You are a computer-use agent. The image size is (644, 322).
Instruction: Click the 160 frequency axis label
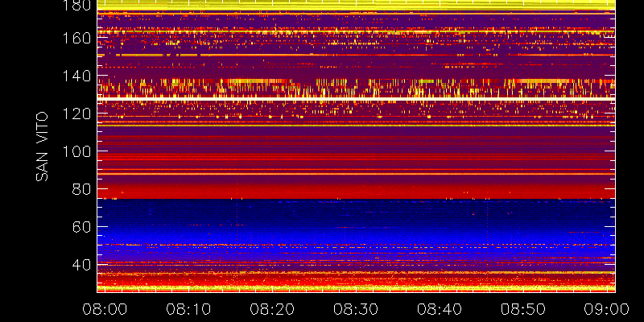click(x=76, y=39)
